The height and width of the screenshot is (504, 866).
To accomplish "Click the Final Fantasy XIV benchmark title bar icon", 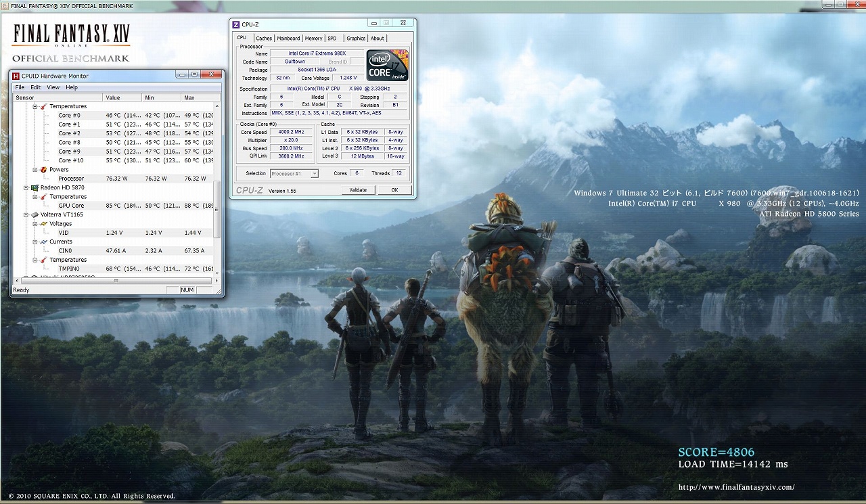I will [x=5, y=6].
